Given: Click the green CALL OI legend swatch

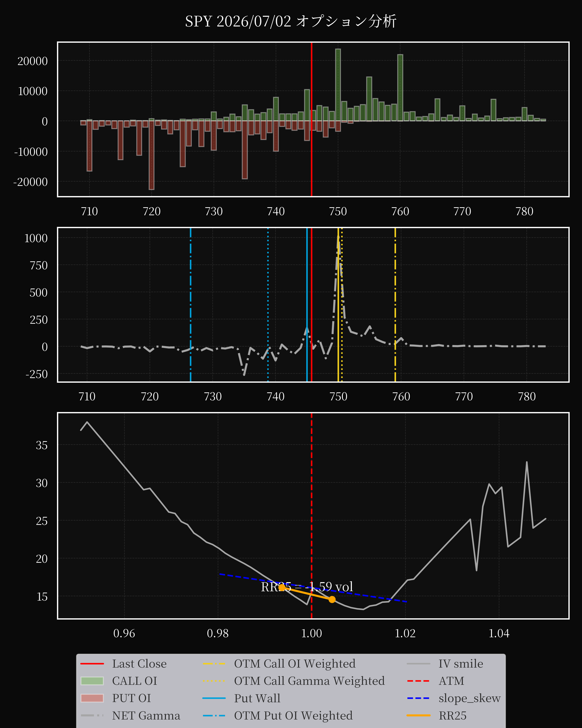Looking at the screenshot, I should (92, 681).
